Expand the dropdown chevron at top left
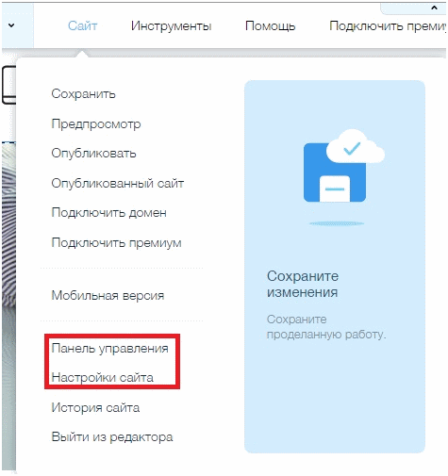 pos(11,25)
